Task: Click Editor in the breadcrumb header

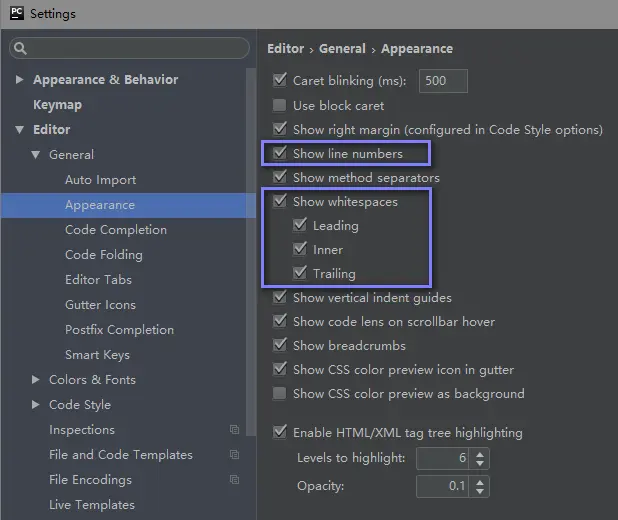Action: pyautogui.click(x=286, y=48)
